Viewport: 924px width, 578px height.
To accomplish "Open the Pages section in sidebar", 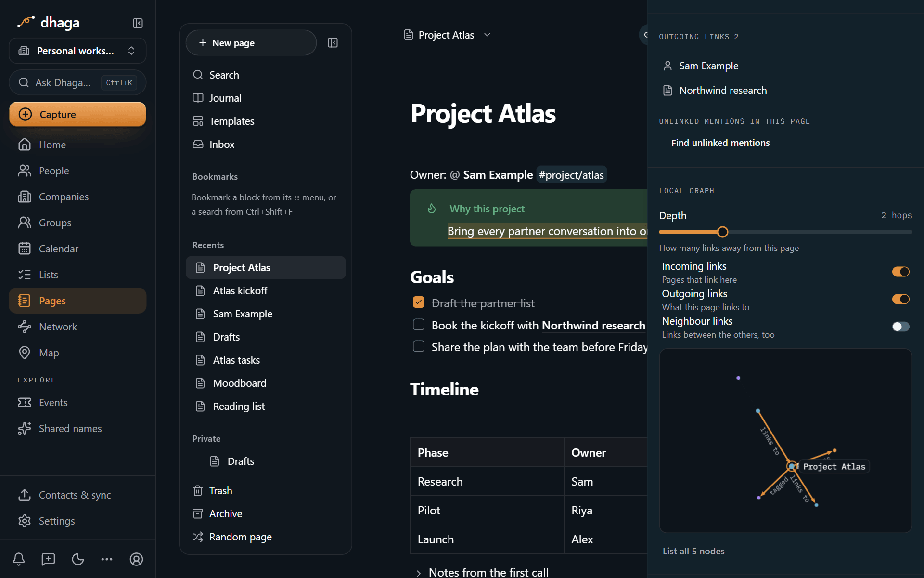I will coord(77,301).
